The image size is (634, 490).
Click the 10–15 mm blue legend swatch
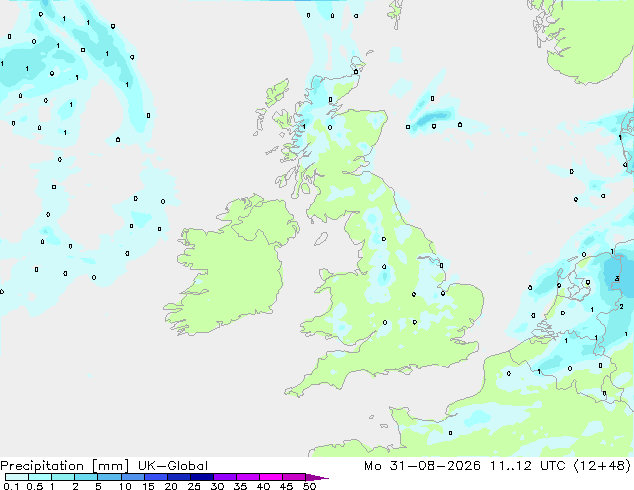133,477
